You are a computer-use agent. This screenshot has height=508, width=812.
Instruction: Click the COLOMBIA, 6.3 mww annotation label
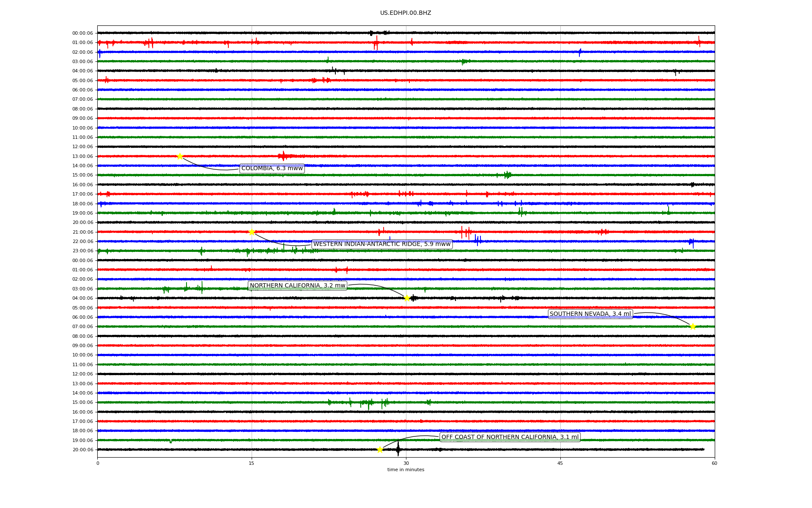point(272,168)
